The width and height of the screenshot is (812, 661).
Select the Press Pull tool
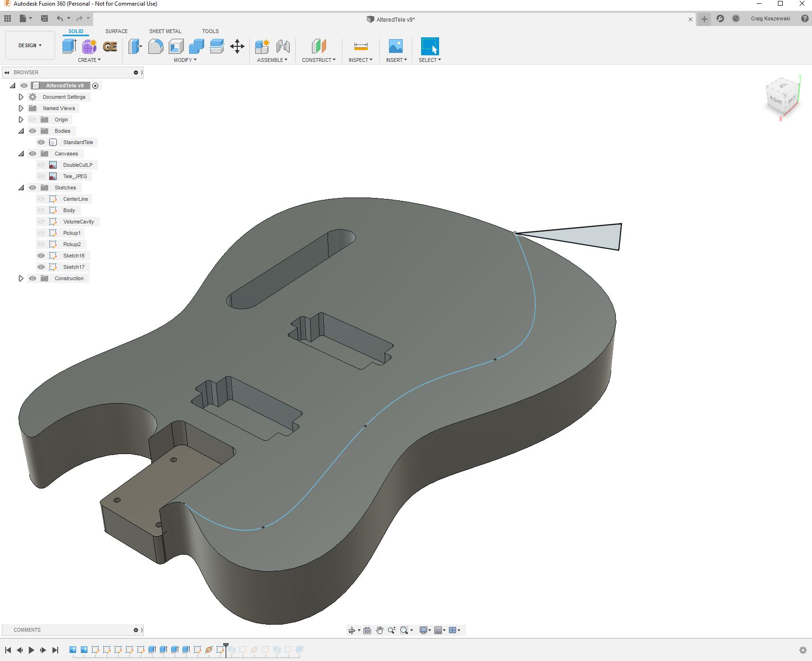coord(135,46)
